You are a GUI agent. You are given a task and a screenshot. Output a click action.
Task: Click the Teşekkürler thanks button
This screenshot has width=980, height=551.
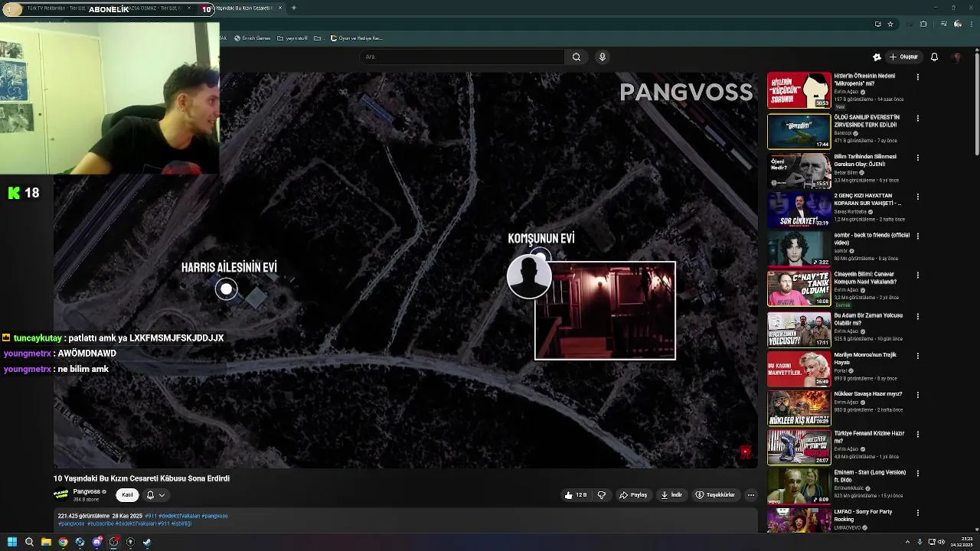click(715, 495)
